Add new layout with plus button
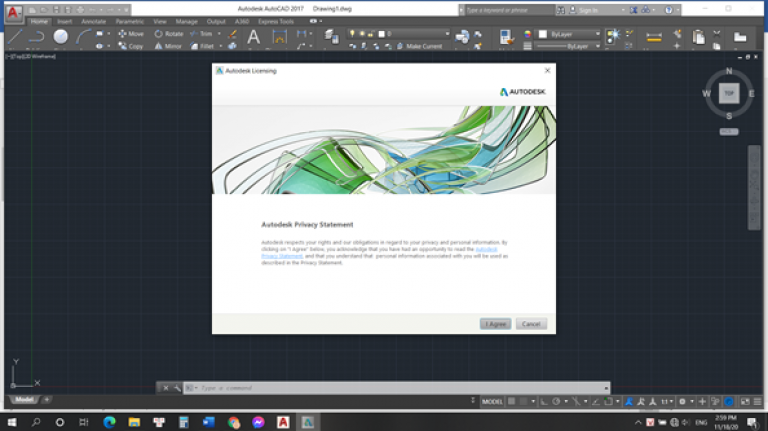Screen dimensions: 768x431 (47, 400)
